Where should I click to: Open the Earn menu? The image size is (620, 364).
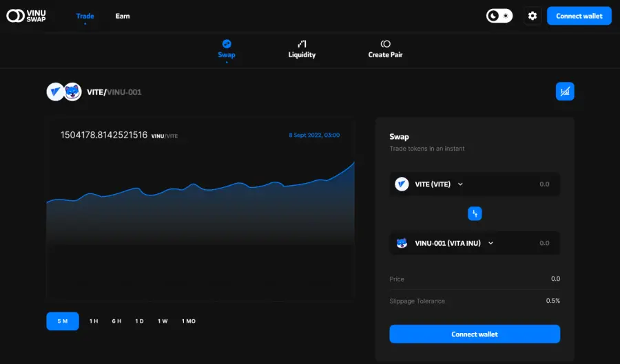[x=123, y=17]
